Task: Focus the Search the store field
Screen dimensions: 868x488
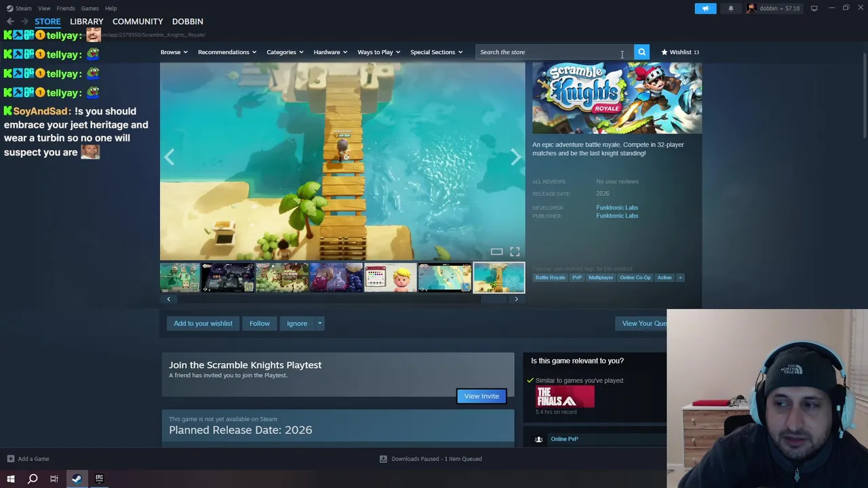Action: point(555,52)
